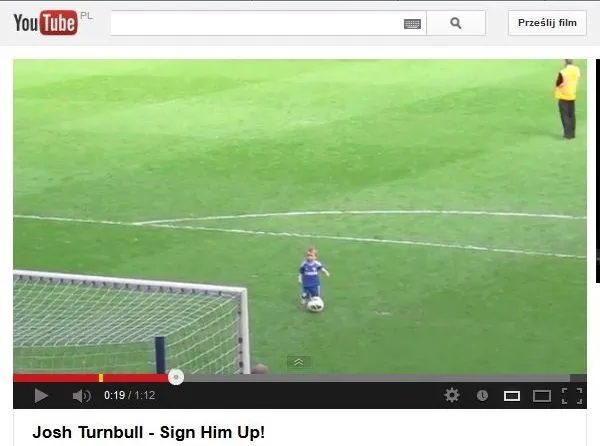This screenshot has width=600, height=446.
Task: Click the video frame showing the toddler
Action: [300, 216]
